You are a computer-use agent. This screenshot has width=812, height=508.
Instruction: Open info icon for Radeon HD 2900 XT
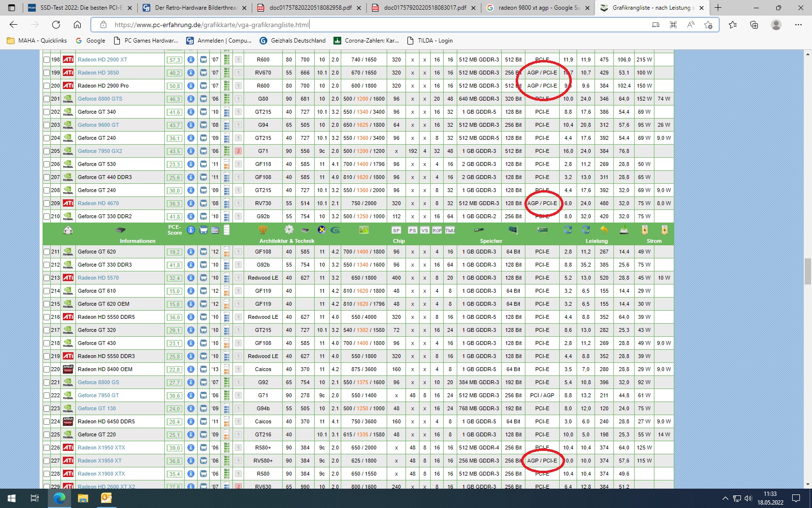(x=191, y=60)
